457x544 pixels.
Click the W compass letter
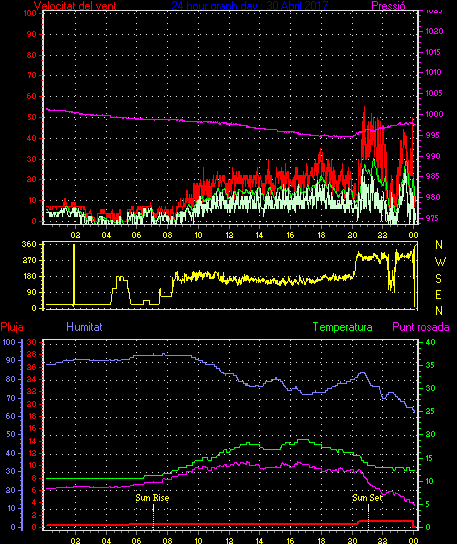(440, 262)
